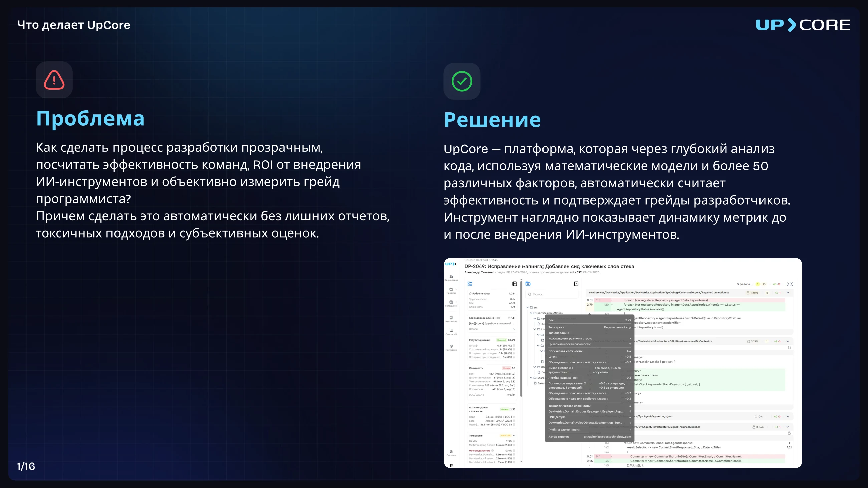Click the UpCore logo in the slide header
Viewport: 868px width, 488px height.
[x=803, y=25]
